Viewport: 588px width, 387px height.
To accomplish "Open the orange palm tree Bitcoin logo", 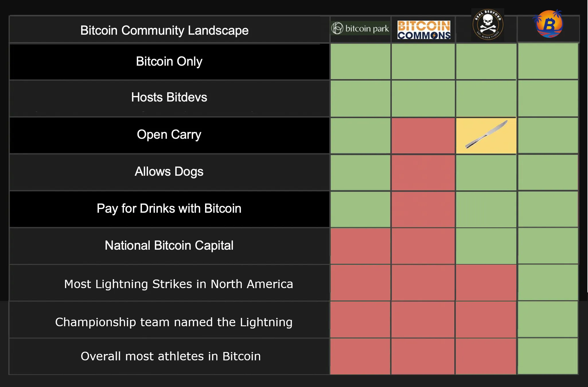I will (x=548, y=24).
